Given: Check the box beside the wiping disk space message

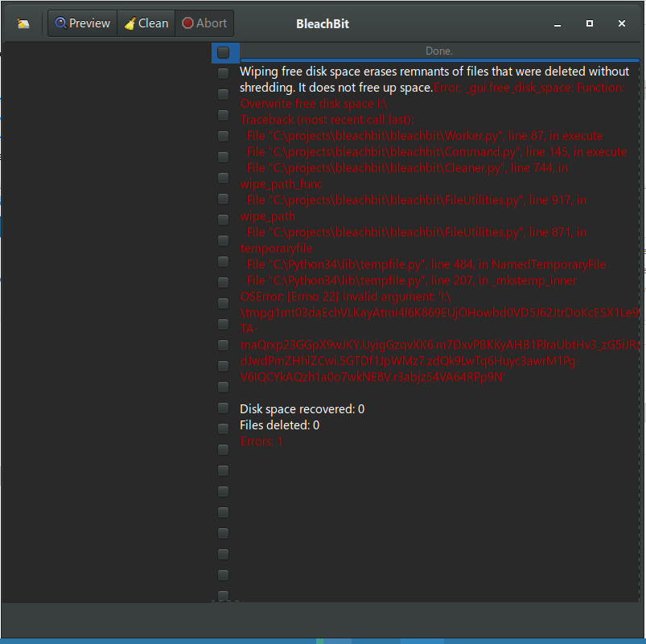Looking at the screenshot, I should click(x=223, y=73).
